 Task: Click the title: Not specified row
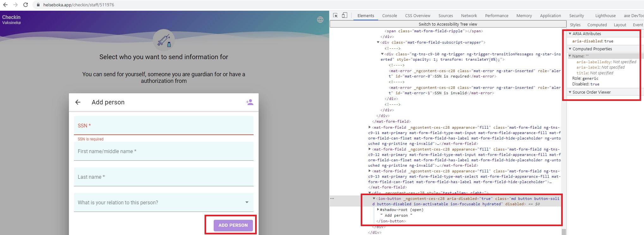pyautogui.click(x=595, y=73)
